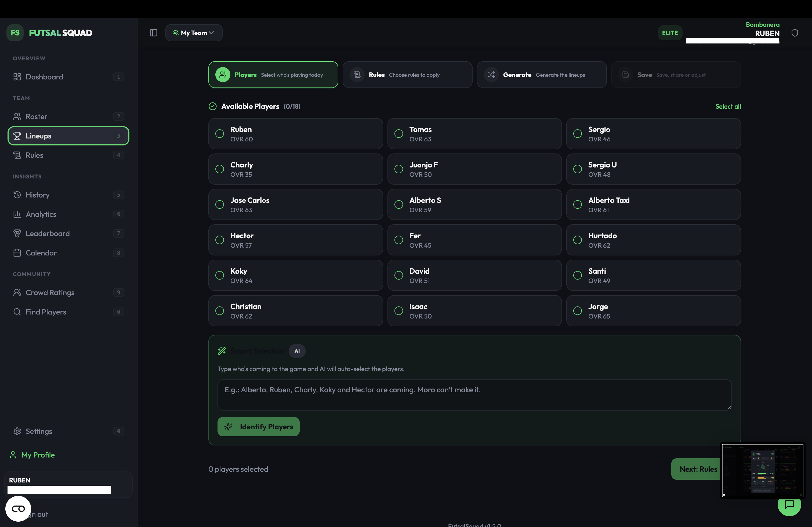Viewport: 812px width, 527px height.
Task: Select player Hector OVR 57
Action: [x=295, y=240]
